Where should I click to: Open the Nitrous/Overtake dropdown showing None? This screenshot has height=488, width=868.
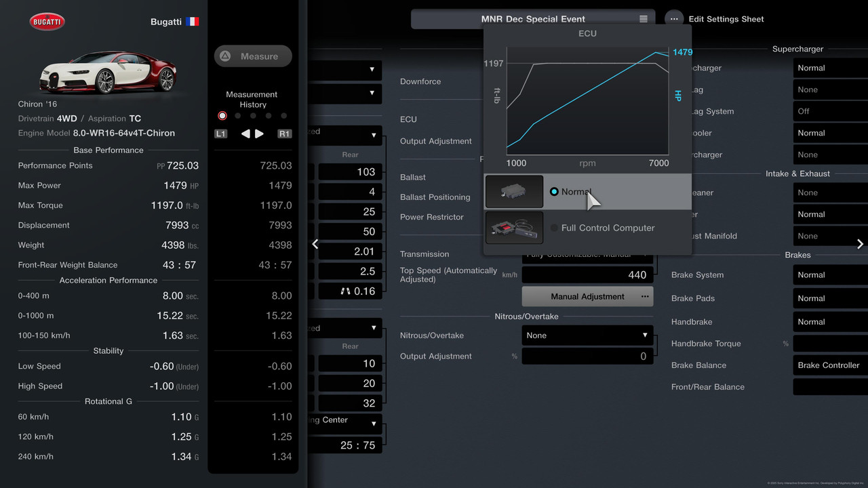tap(587, 335)
